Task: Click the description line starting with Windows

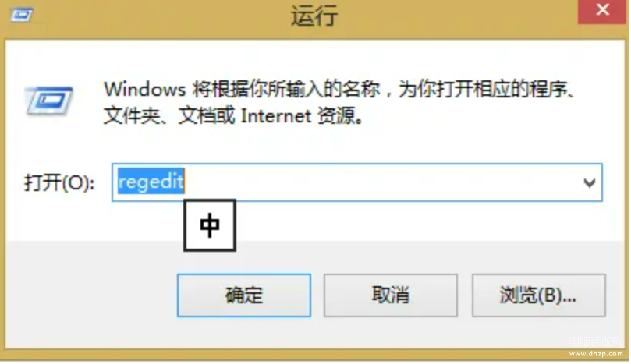Action: click(x=339, y=90)
